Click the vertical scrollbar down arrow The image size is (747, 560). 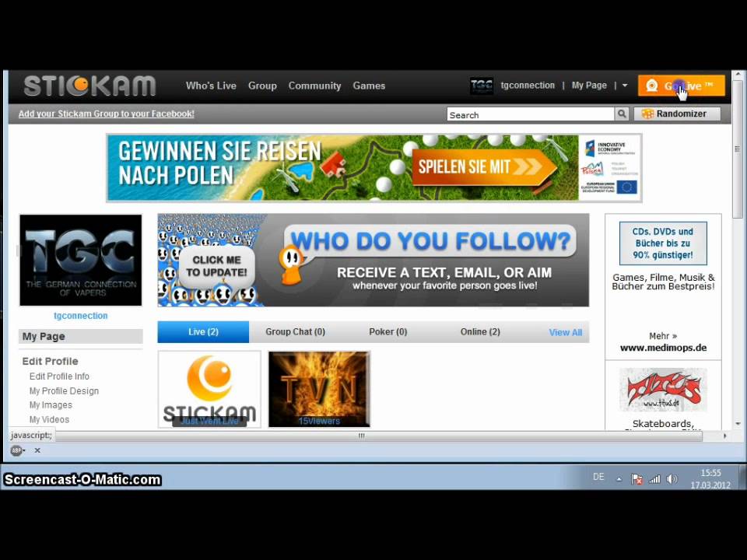[738, 423]
